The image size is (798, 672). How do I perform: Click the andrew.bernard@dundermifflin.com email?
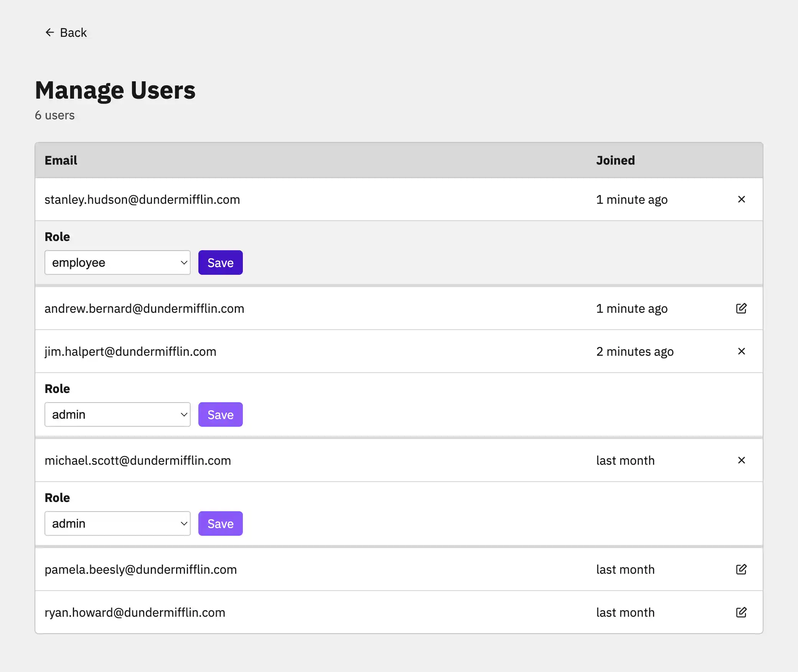[144, 309]
